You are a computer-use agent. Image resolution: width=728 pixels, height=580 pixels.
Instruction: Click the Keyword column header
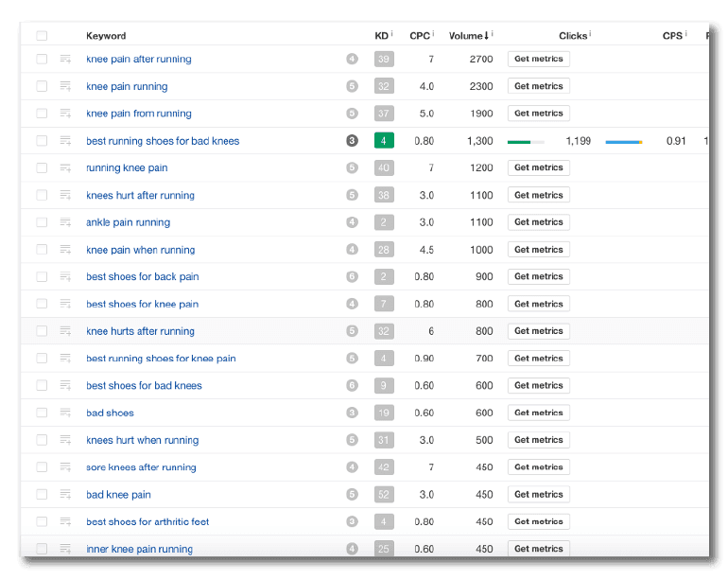coord(106,36)
